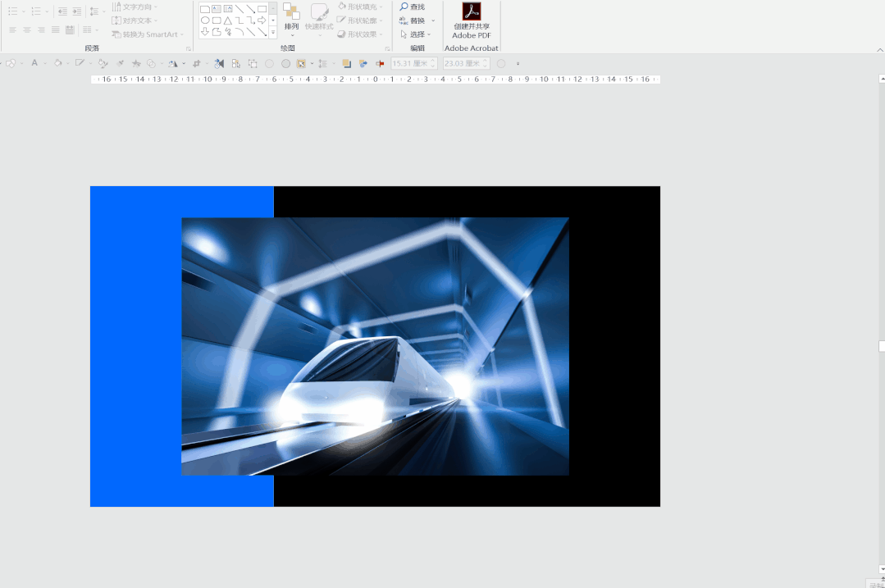Click Convert to SmartArt button
885x588 pixels.
(148, 34)
